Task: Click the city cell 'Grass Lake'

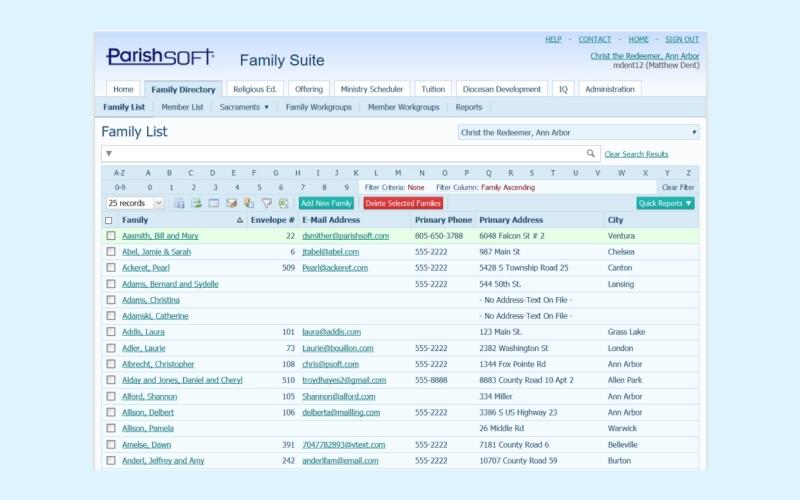Action: coord(627,332)
